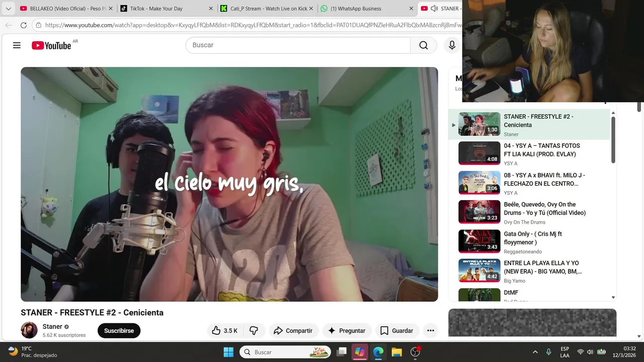This screenshot has width=644, height=362.
Task: Open Gata Only playlist thumbnail
Action: [479, 241]
